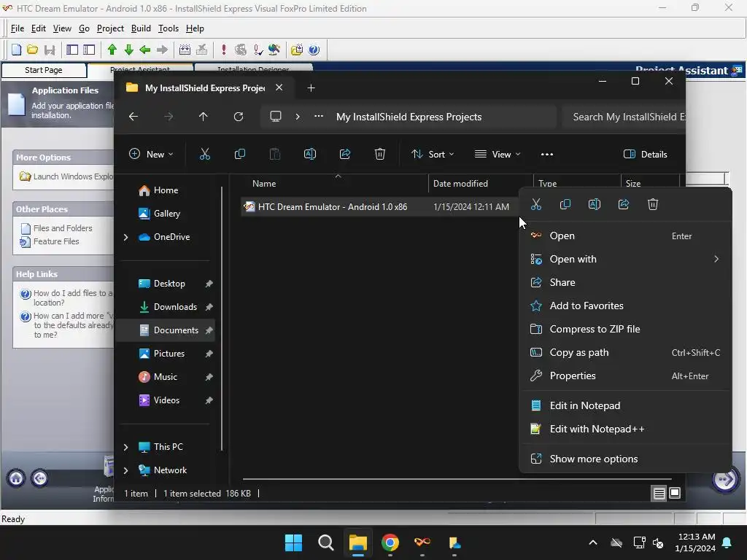Toggle the Details pane button

[x=645, y=155]
